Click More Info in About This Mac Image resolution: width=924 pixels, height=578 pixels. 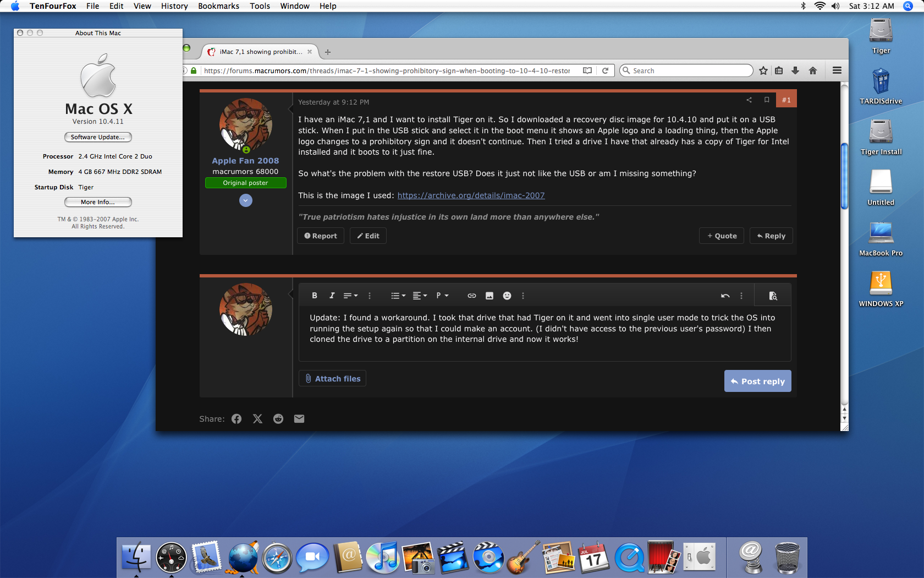click(x=98, y=202)
